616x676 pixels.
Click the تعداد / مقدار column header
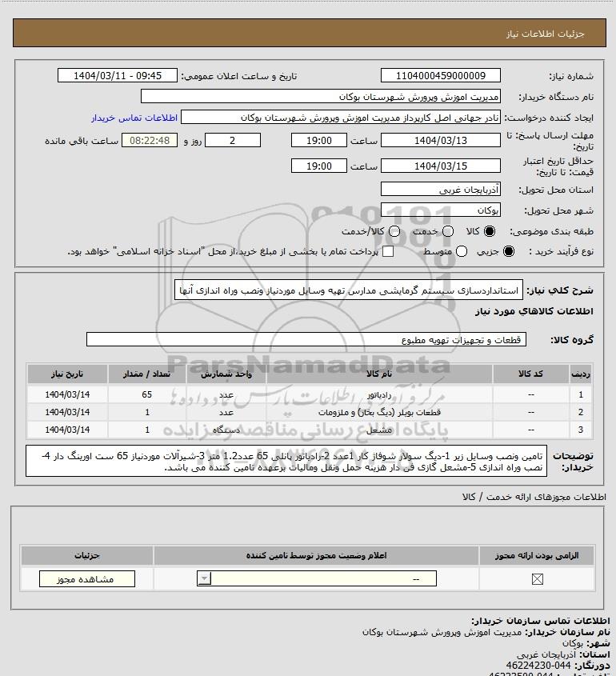[146, 374]
